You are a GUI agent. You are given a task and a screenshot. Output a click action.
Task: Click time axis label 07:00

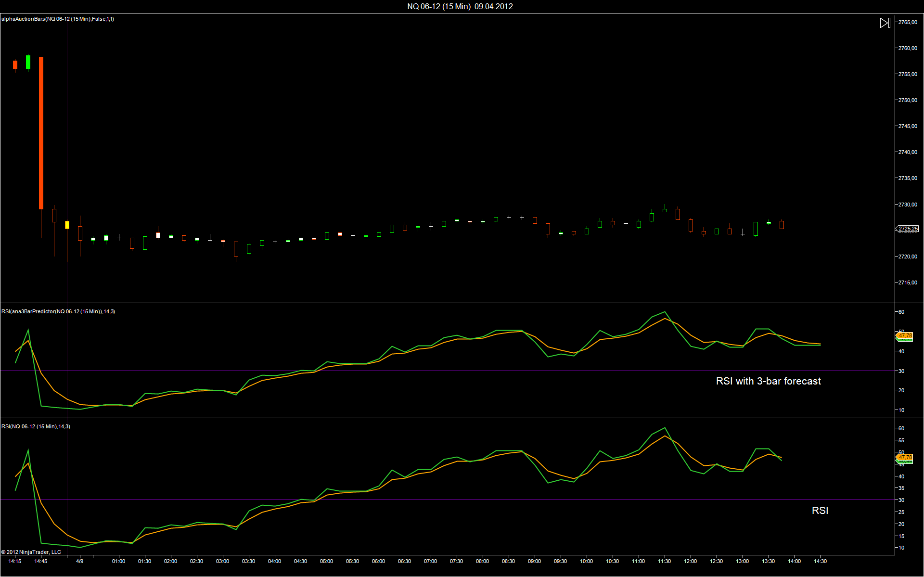point(431,561)
